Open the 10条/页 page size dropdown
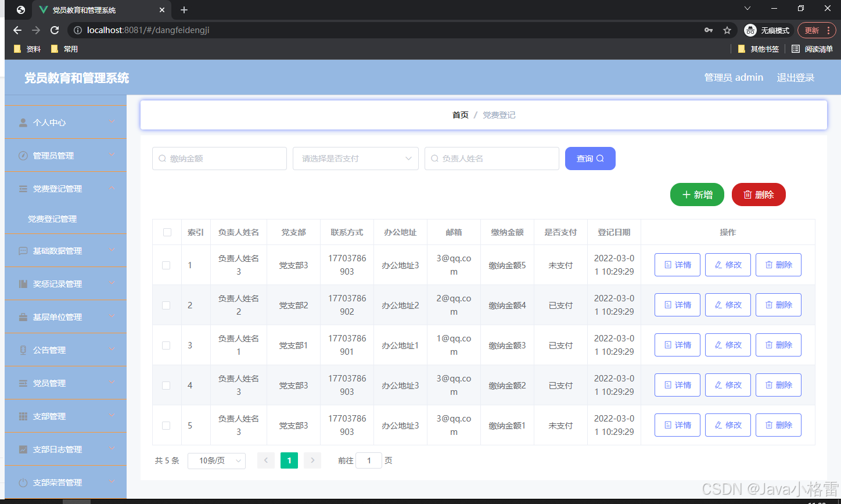Screen dimensions: 841x504 pyautogui.click(x=216, y=460)
